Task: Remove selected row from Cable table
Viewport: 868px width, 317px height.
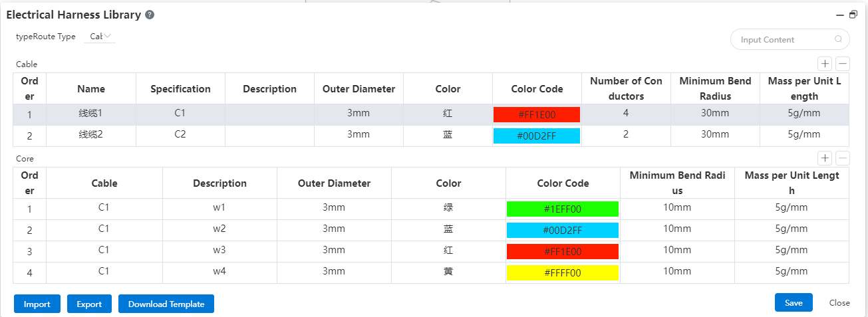Action: click(842, 64)
